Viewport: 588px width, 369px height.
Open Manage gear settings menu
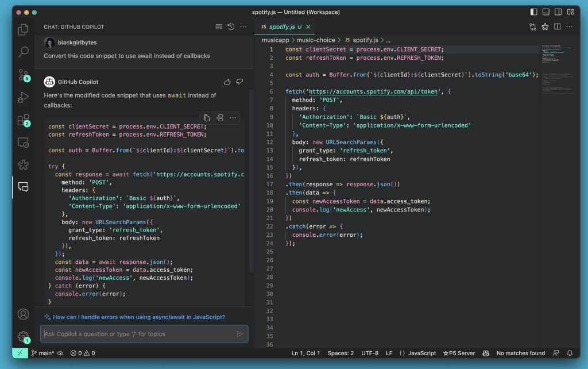(x=23, y=336)
